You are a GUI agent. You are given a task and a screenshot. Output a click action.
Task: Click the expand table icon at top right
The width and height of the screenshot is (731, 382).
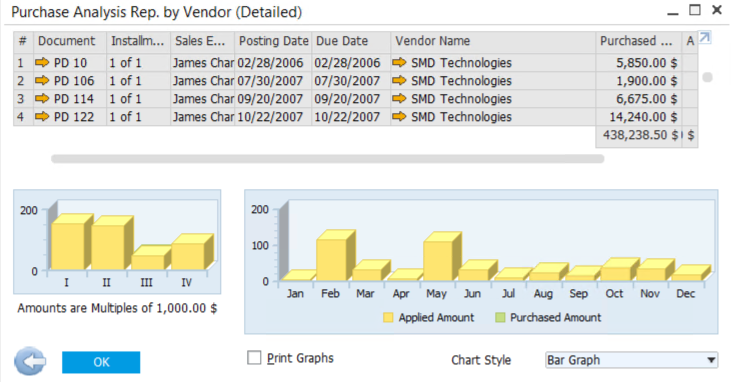coord(704,37)
